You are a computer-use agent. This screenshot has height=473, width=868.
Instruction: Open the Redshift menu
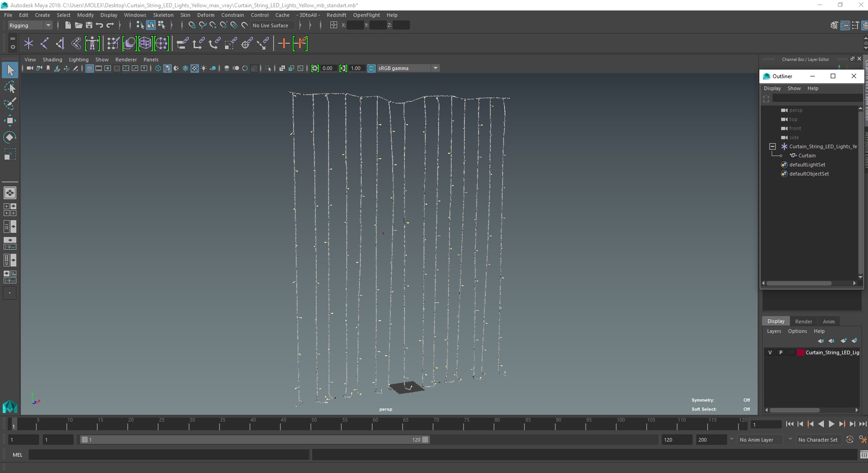(336, 15)
